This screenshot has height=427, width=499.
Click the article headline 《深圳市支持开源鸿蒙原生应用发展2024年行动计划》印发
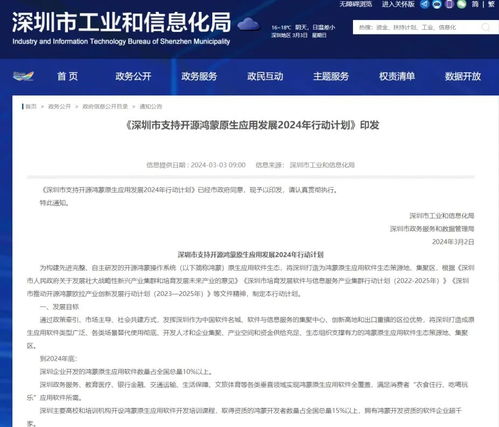[252, 125]
